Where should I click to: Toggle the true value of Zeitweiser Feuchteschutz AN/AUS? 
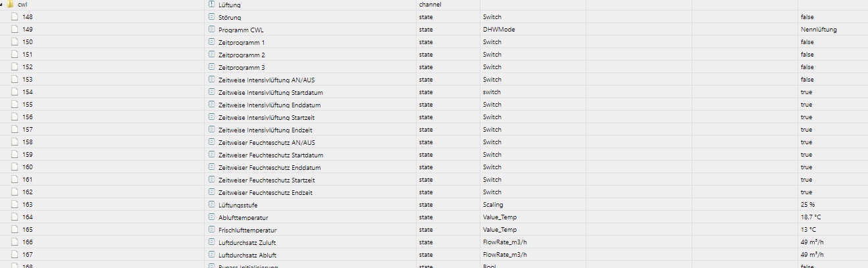(x=806, y=142)
